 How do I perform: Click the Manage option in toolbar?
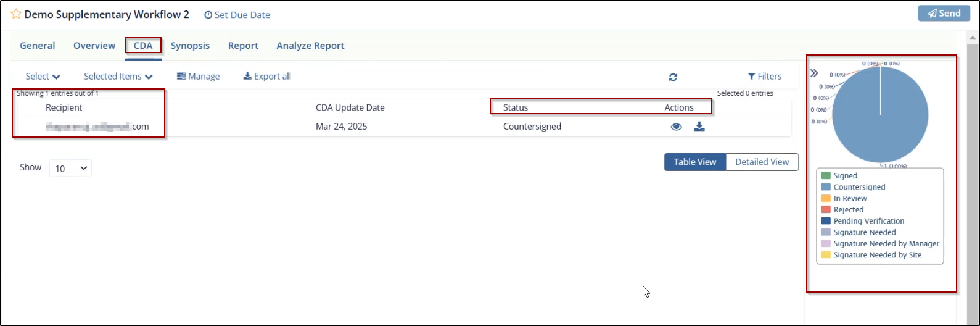198,77
